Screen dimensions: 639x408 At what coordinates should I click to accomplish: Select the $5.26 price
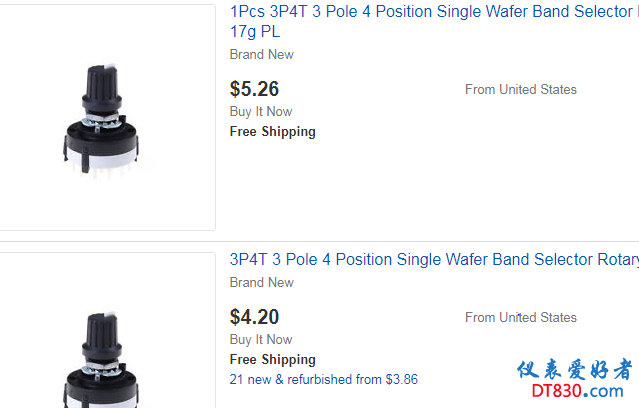point(254,89)
